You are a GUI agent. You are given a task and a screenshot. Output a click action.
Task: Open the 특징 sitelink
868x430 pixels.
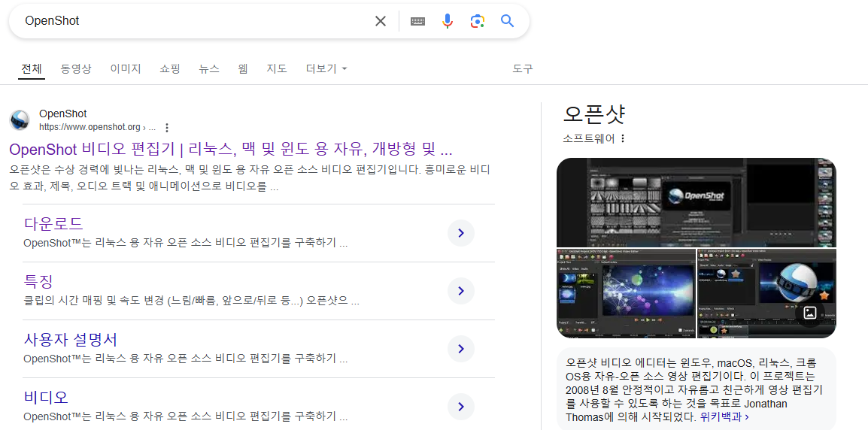point(39,281)
